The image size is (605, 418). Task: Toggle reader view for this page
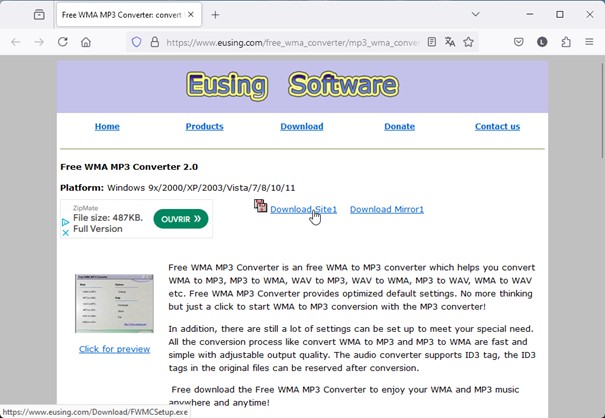click(x=432, y=42)
